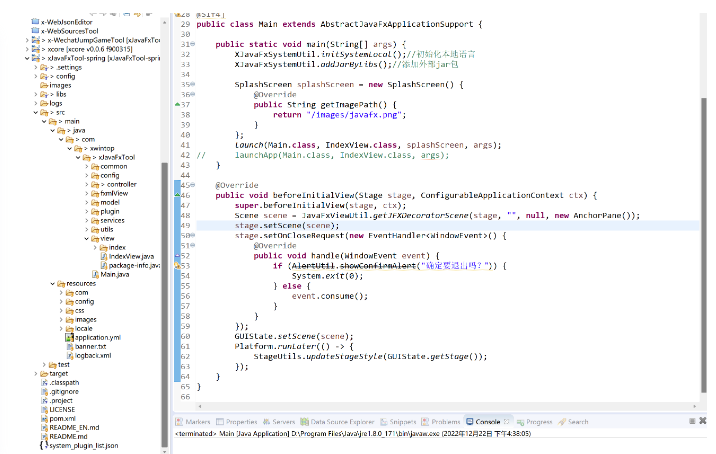Click the .classpath file icon
This screenshot has height=454, width=716.
click(x=44, y=382)
